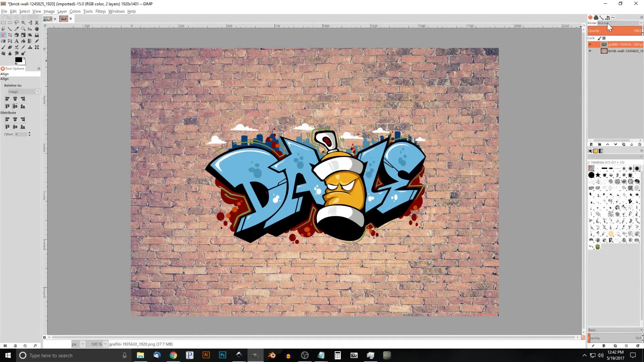Toggle lock pixels brush icon
The width and height of the screenshot is (644, 362).
tap(599, 38)
